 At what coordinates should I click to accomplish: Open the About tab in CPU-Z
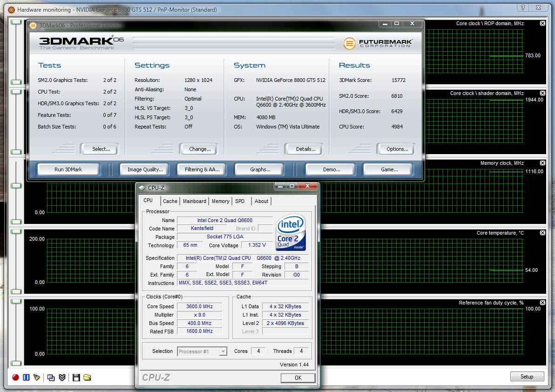coord(261,201)
